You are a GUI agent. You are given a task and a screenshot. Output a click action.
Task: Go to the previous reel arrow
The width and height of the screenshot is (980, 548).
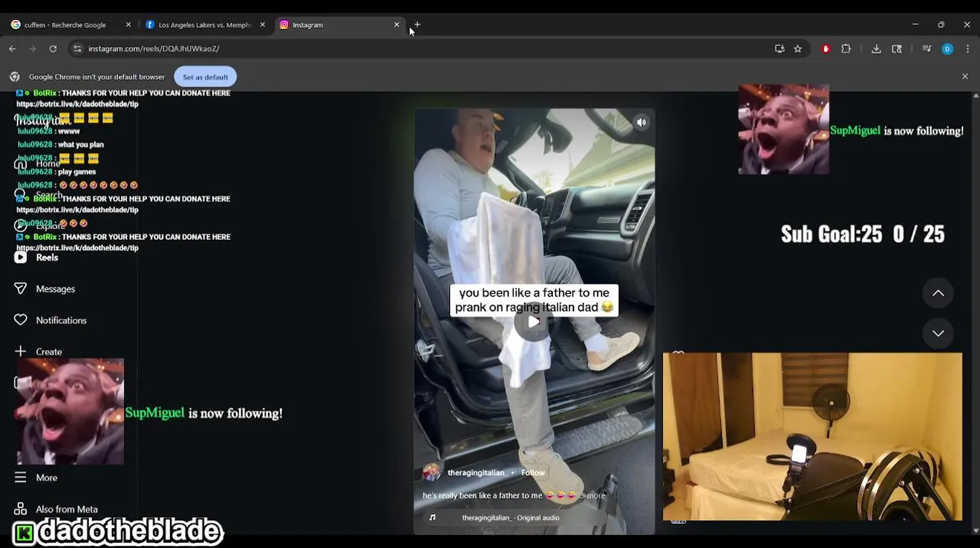point(938,293)
